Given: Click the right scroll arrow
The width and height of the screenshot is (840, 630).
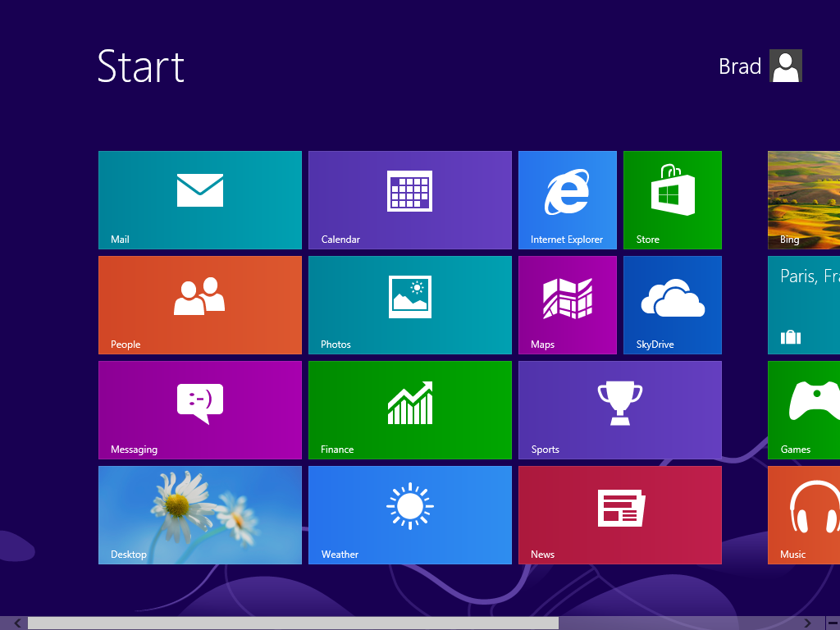Looking at the screenshot, I should pyautogui.click(x=807, y=623).
